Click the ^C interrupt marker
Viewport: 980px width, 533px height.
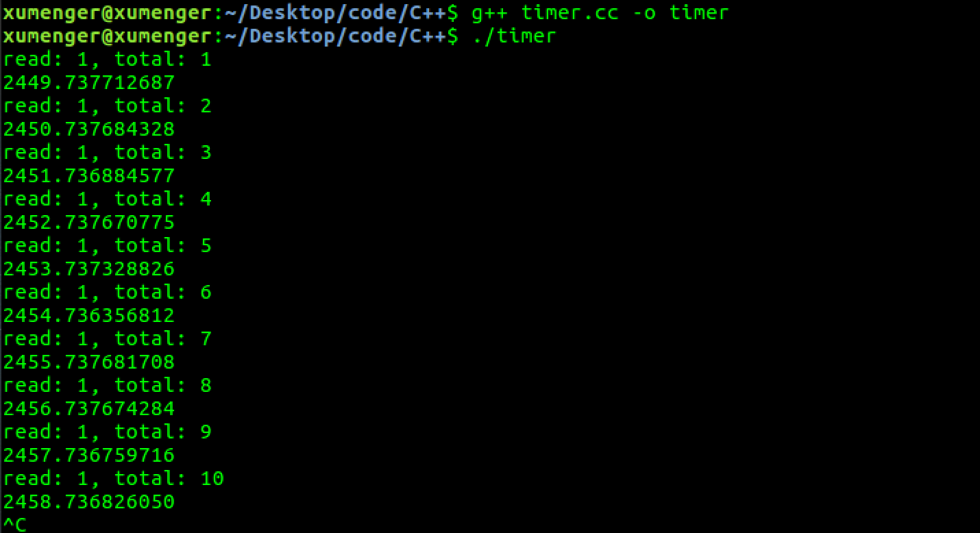pyautogui.click(x=14, y=525)
